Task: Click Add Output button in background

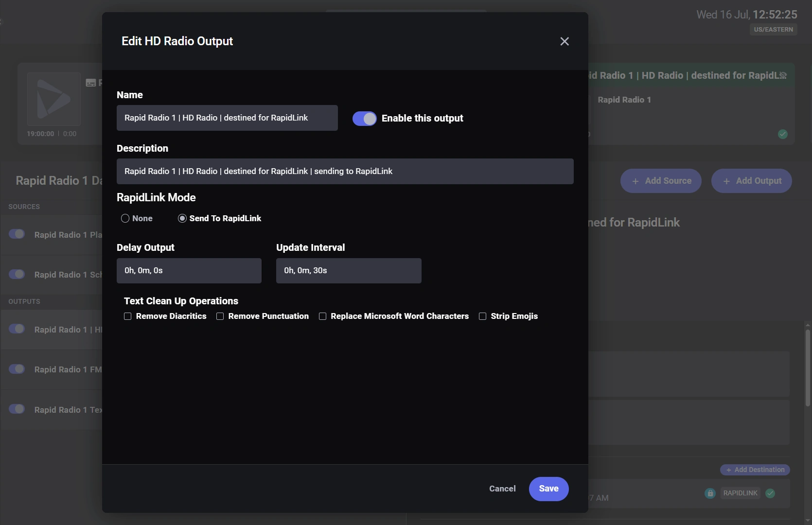Action: click(752, 181)
